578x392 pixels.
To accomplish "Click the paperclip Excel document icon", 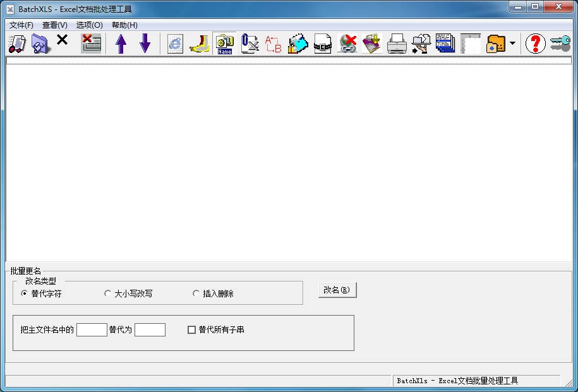I will [x=250, y=44].
